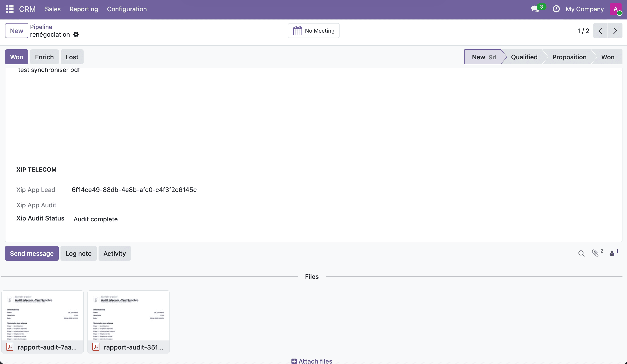This screenshot has width=627, height=364.
Task: Click PDF icon of rapport-audit-7aa file
Action: [x=10, y=347]
